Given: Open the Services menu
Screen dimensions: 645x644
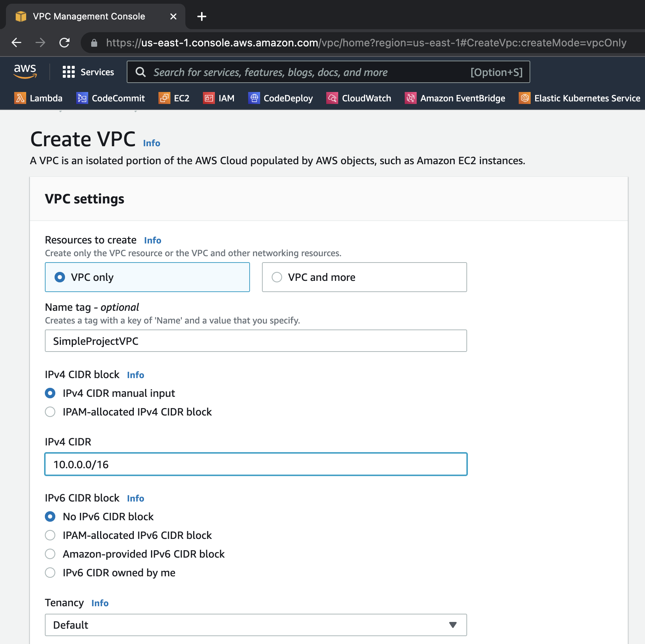Looking at the screenshot, I should click(89, 72).
